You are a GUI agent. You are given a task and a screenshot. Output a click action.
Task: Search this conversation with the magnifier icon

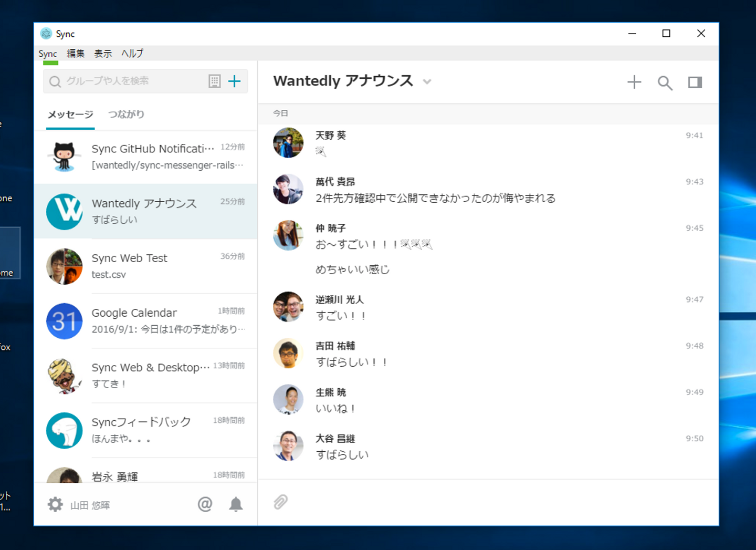pyautogui.click(x=665, y=82)
